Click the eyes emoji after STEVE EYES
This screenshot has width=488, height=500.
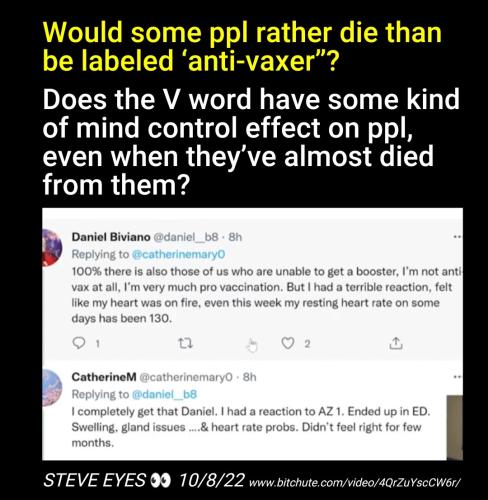click(x=161, y=480)
